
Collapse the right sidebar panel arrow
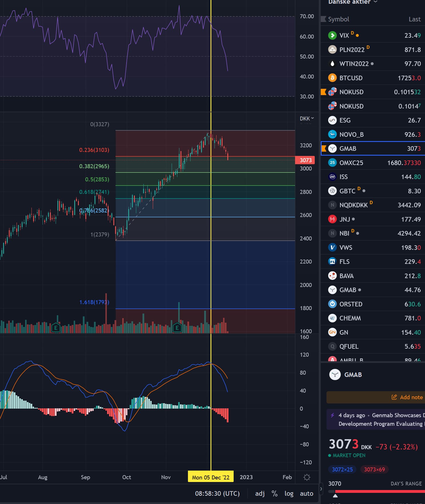tap(321, 489)
